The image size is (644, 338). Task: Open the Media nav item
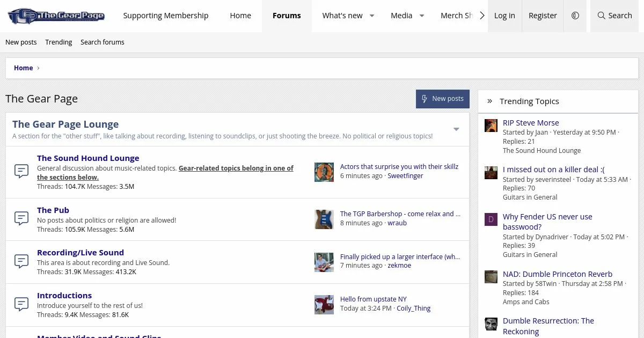pos(401,16)
